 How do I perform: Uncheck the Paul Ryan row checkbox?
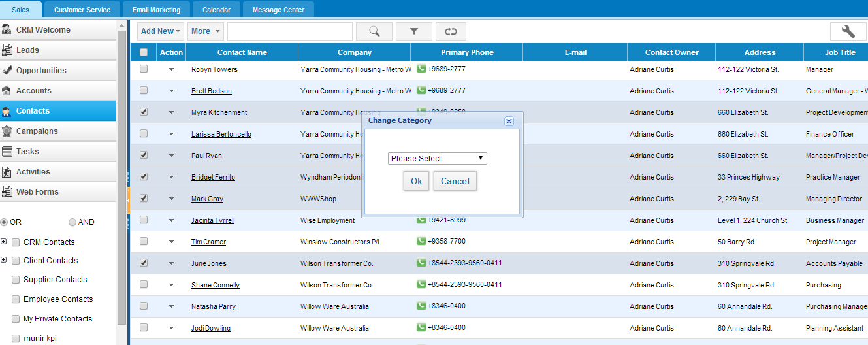click(x=144, y=155)
